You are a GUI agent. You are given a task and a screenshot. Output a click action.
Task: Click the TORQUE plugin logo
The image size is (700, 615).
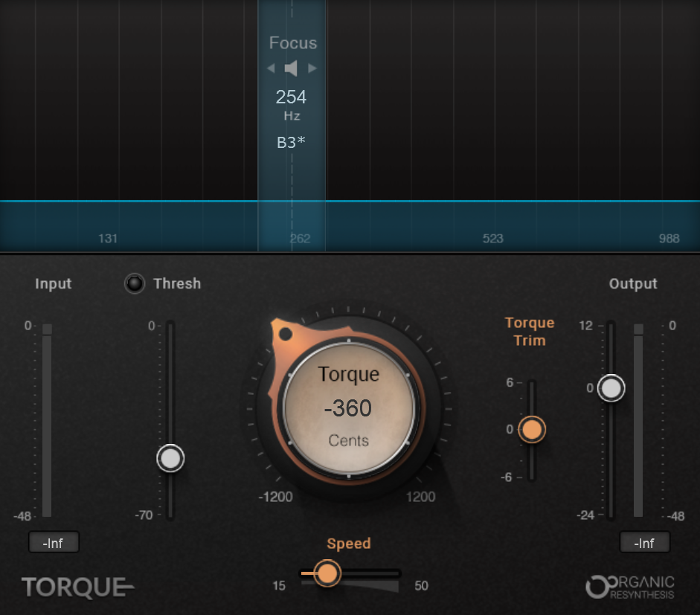point(77,587)
